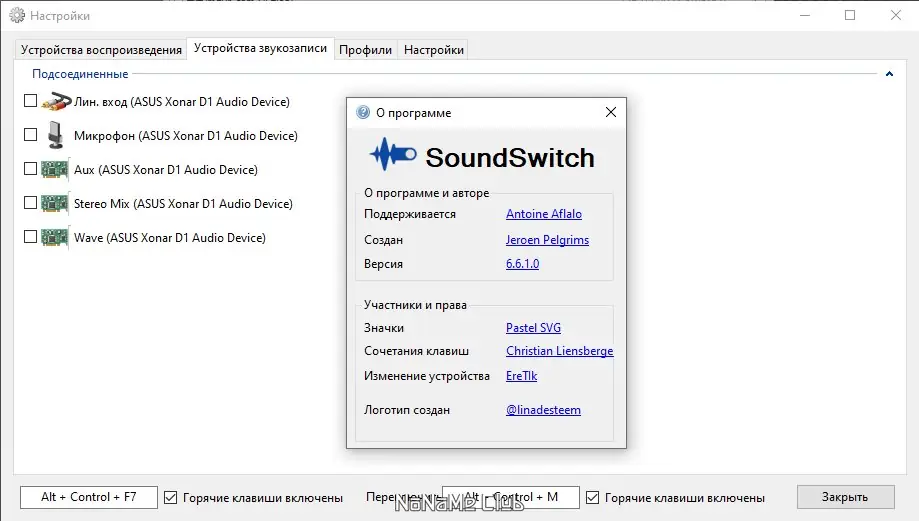
Task: Click the Stereo Mix sound card icon
Action: point(55,203)
